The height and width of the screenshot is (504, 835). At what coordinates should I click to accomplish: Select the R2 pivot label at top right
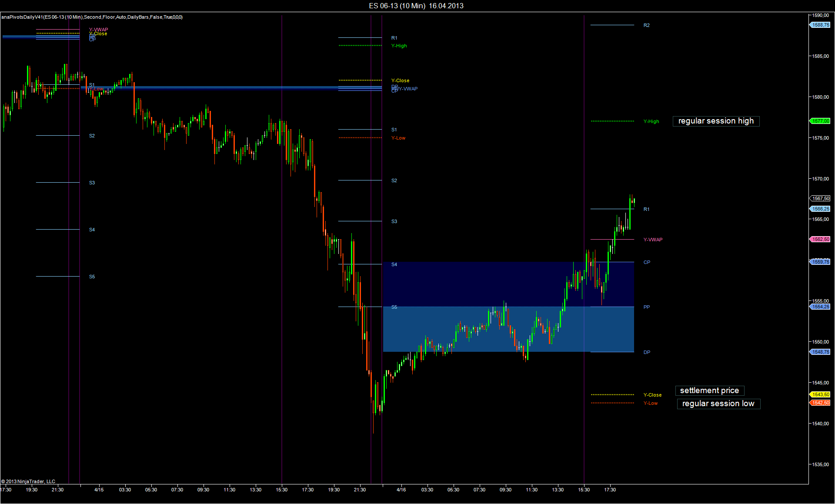tap(646, 26)
